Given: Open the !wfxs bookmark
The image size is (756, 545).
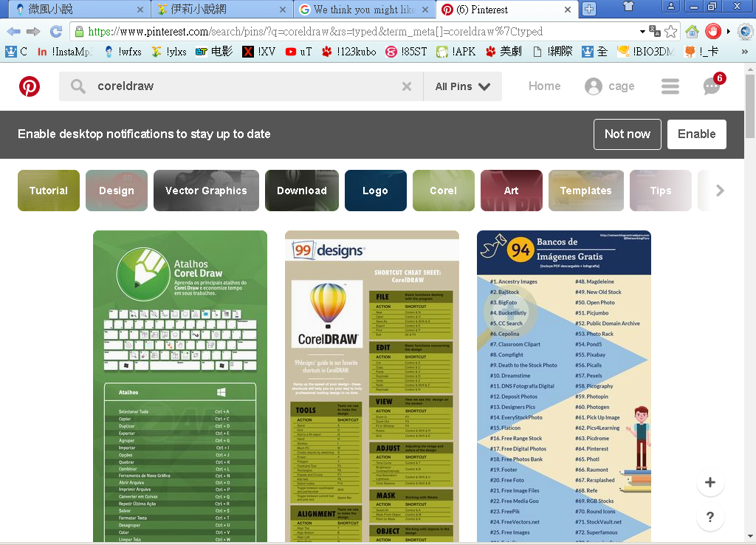Looking at the screenshot, I should pos(123,52).
